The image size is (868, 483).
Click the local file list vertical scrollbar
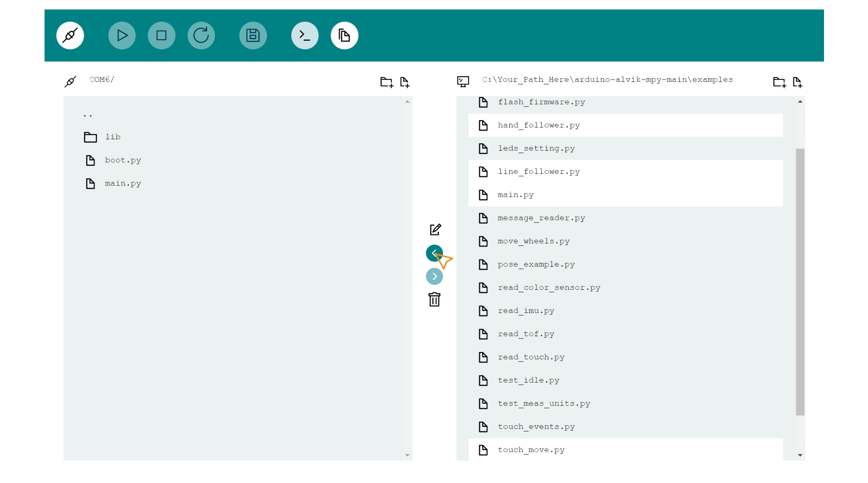[800, 281]
